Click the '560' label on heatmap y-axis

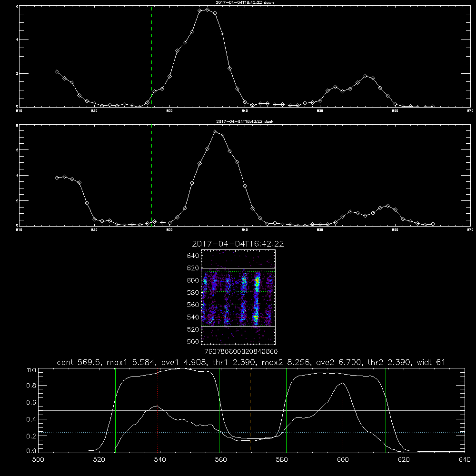[193, 305]
